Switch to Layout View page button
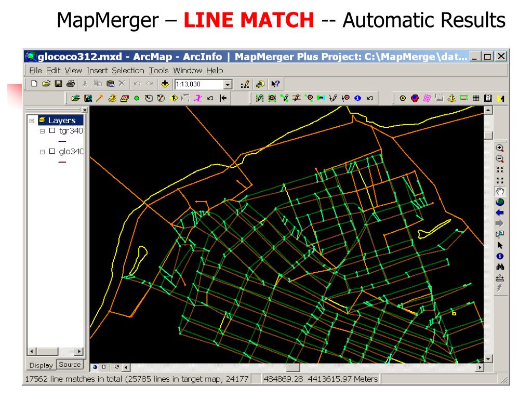This screenshot has width=532, height=399. pyautogui.click(x=104, y=367)
